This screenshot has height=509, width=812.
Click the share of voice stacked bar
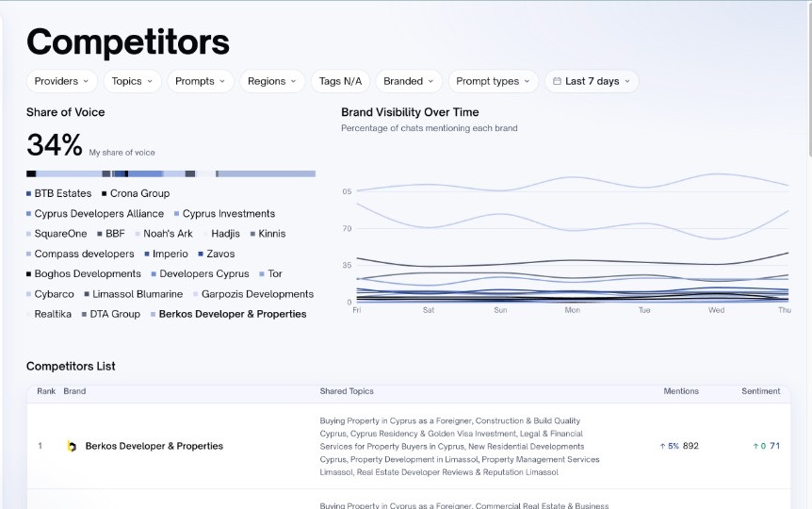(171, 173)
